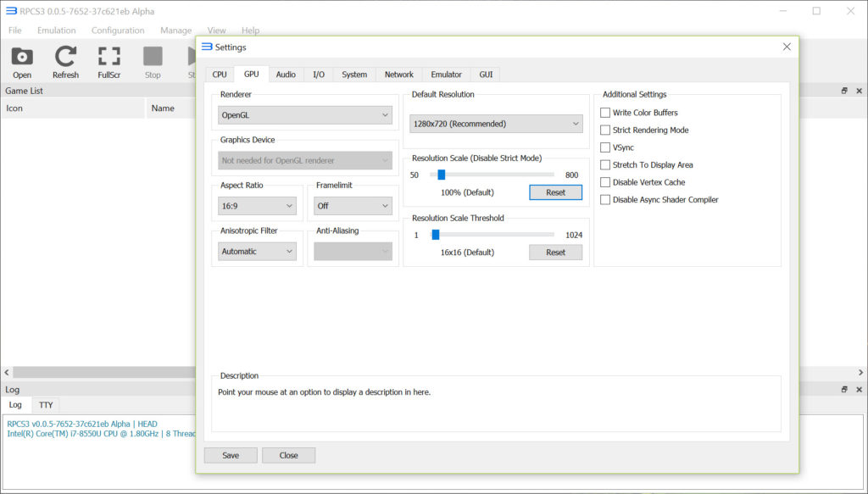Click the "16x16 (Default)" threshold value
868x494 pixels.
(467, 253)
